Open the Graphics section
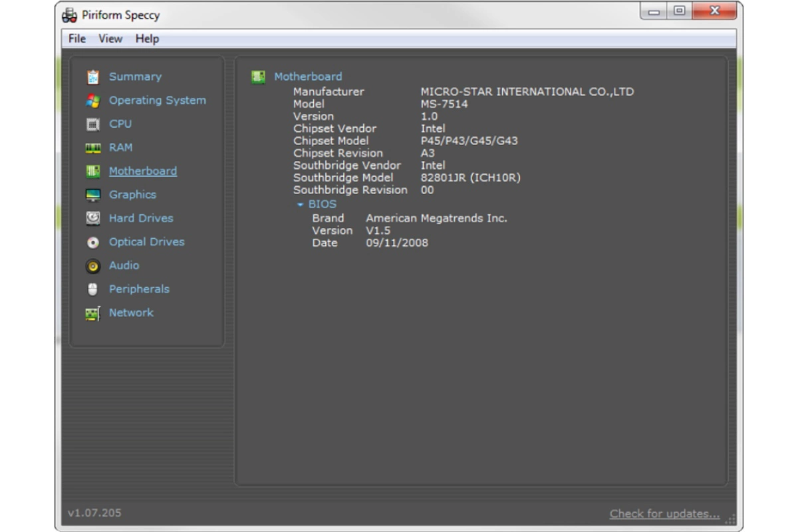Viewport: 798px width, 532px height. point(132,195)
